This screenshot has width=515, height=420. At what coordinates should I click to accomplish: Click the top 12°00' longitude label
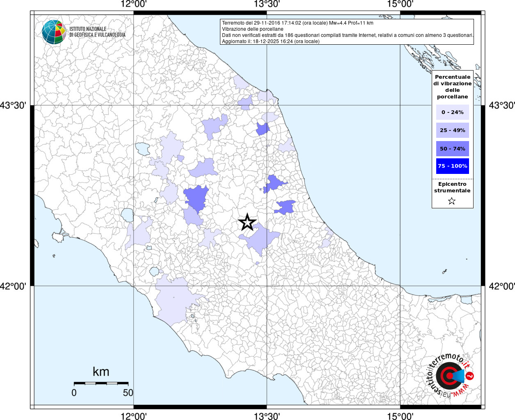point(134,4)
